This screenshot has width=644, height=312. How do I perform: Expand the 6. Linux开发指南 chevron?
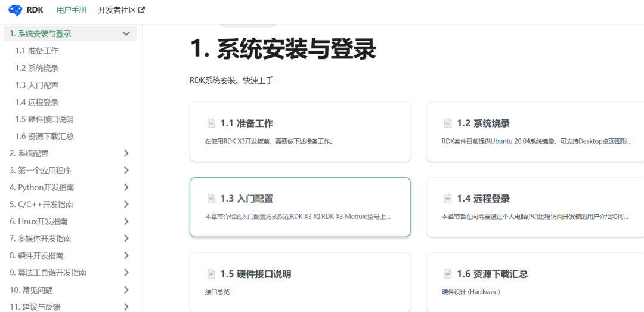(126, 221)
